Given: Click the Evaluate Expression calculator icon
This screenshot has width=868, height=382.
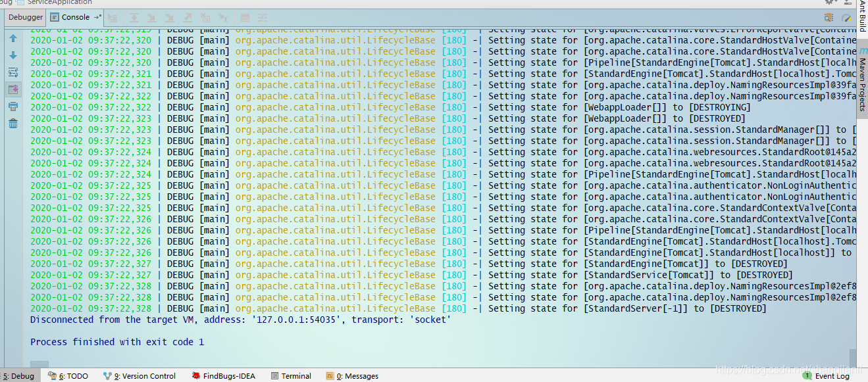Looking at the screenshot, I should click(245, 18).
